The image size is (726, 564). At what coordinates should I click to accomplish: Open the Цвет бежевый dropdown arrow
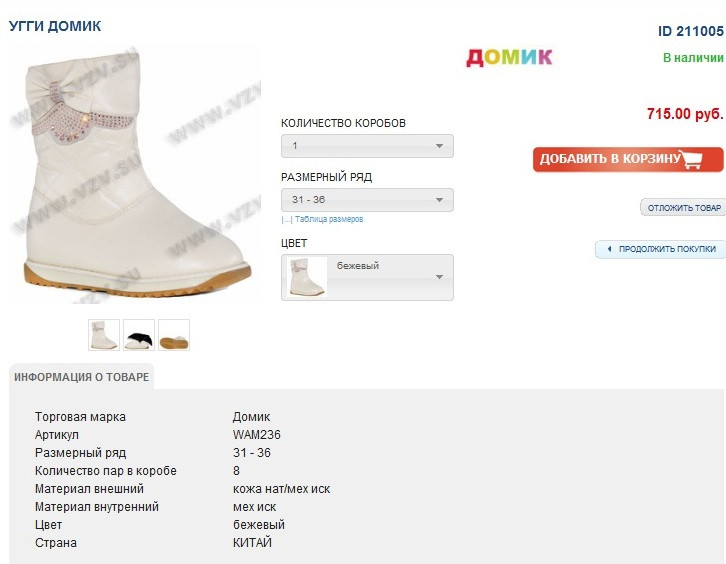[x=439, y=277]
